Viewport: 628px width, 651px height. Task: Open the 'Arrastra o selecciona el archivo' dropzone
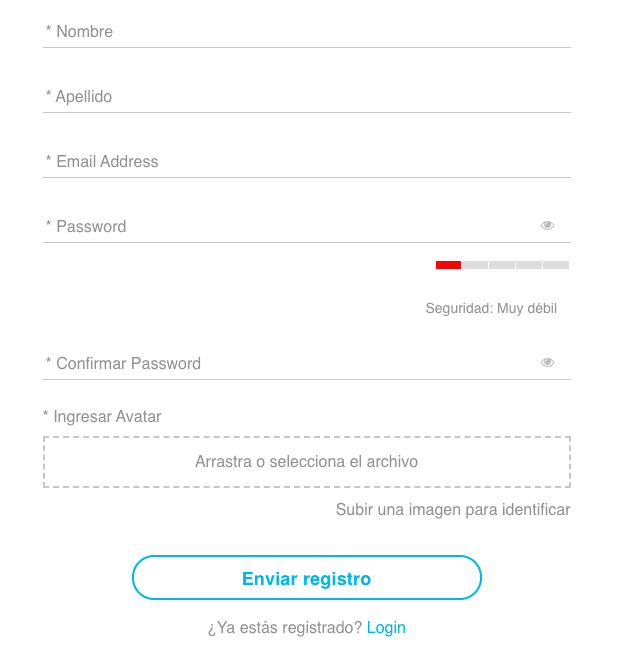point(307,462)
